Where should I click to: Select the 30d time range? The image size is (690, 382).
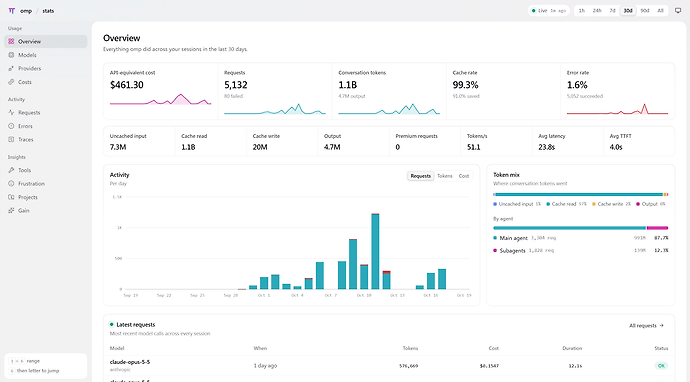pos(628,11)
